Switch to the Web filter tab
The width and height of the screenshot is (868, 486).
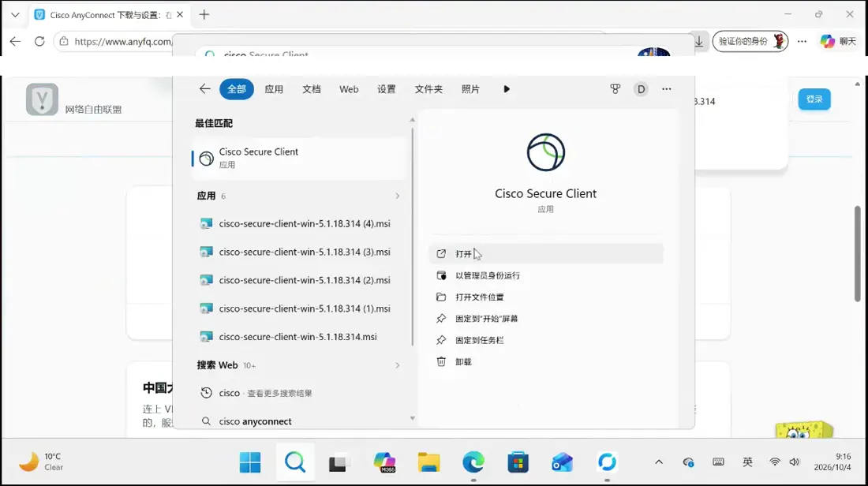(x=349, y=89)
